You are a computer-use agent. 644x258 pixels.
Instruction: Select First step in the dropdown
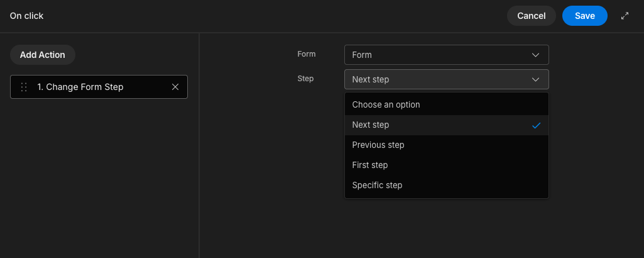pyautogui.click(x=447, y=165)
